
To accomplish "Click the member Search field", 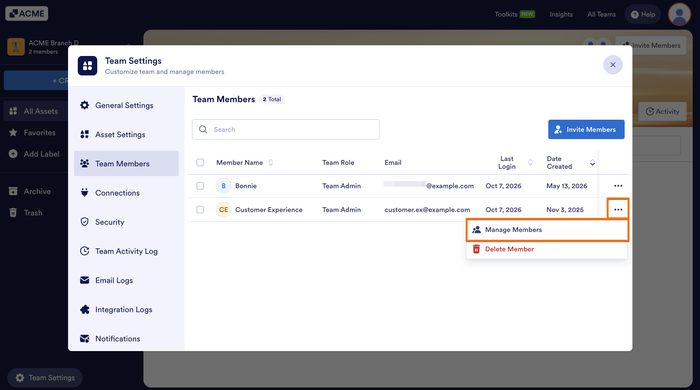I will click(x=286, y=129).
